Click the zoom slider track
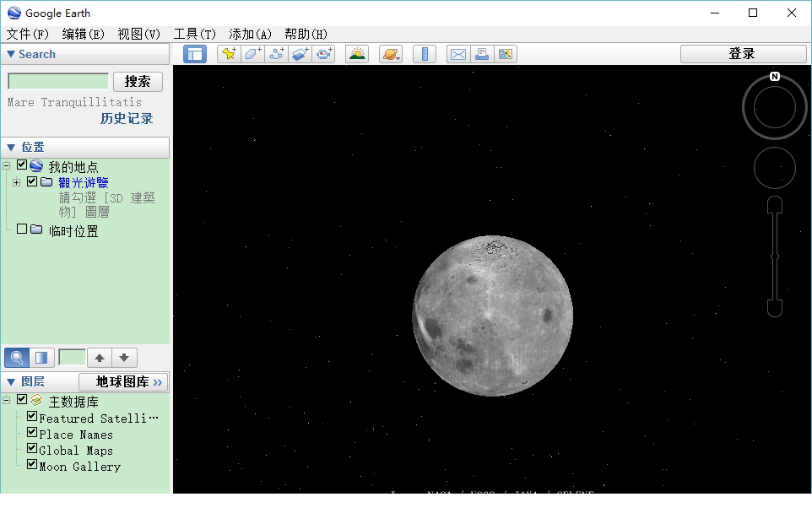Image resolution: width=812 pixels, height=513 pixels. point(775,256)
